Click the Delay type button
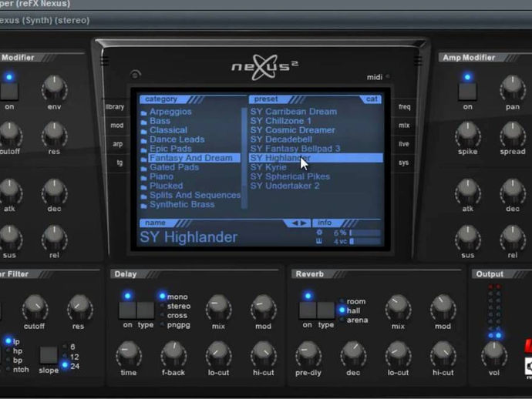532x399 pixels. 146,310
